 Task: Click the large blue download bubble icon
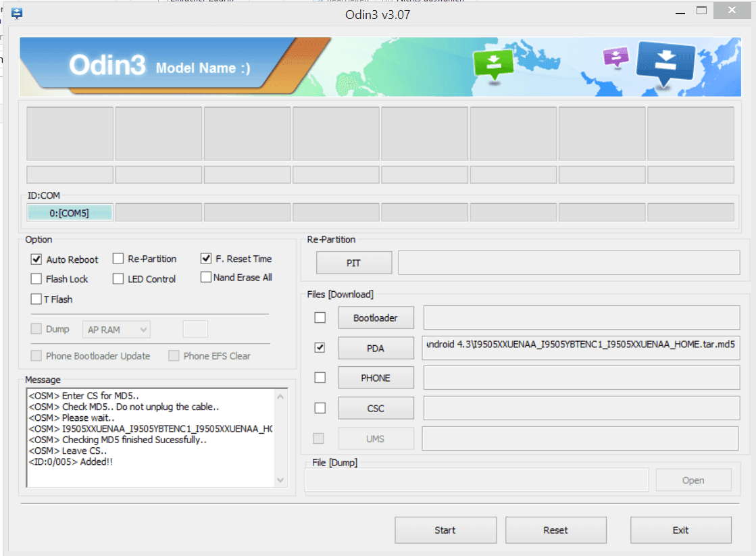pos(666,64)
